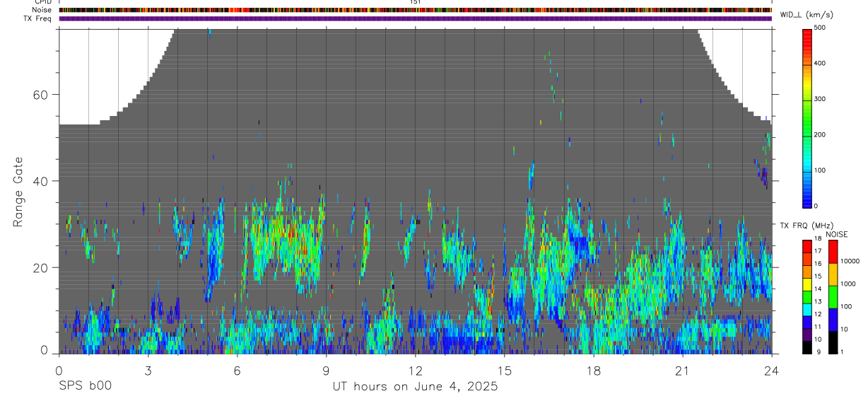
Task: Click the TX FRQ (MHz) color bar
Action: click(808, 297)
